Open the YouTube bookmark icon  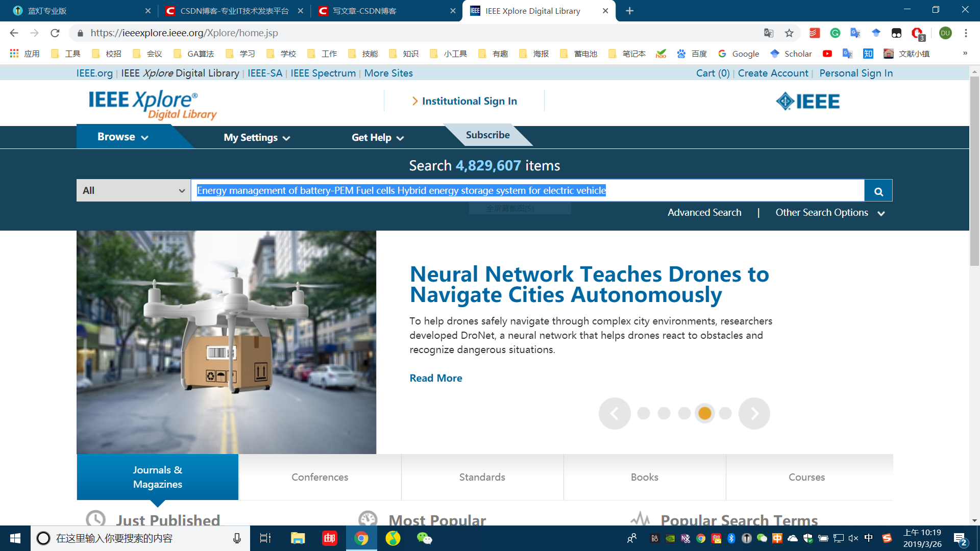[x=827, y=54]
